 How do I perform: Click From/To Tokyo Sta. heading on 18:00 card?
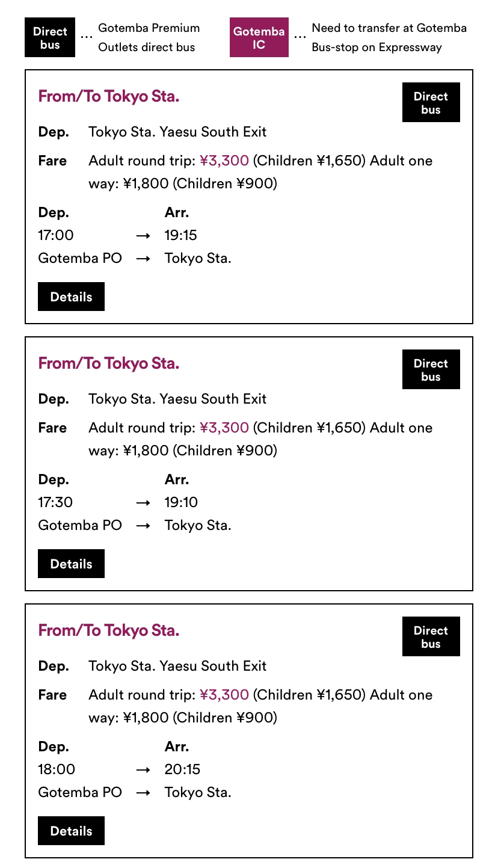(108, 630)
